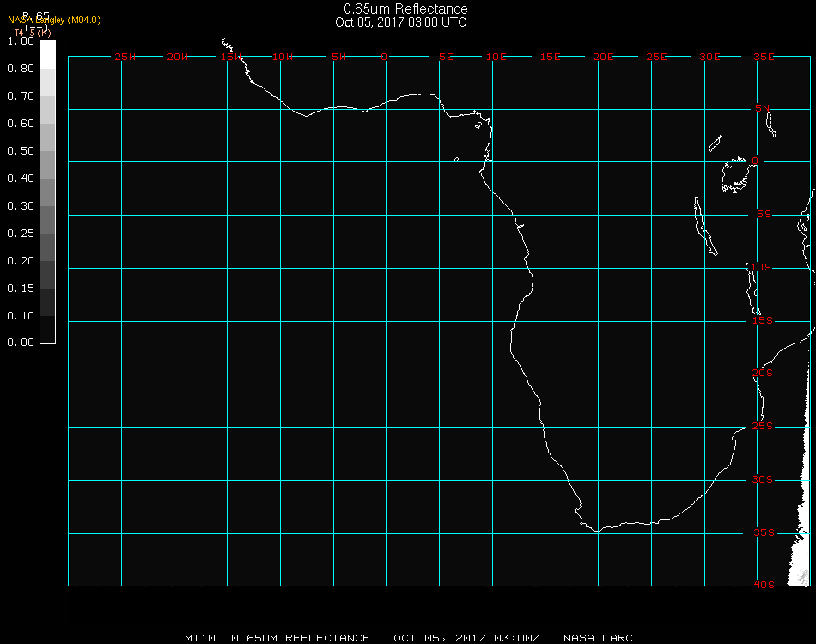Screen dimensions: 816x644
Task: Click the 'NASA Langley (M04.0)' label
Action: coord(54,21)
